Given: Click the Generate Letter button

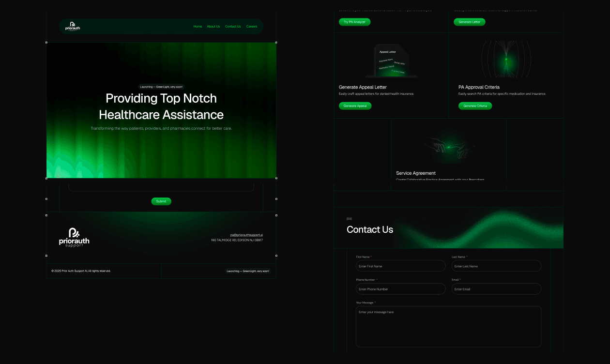Looking at the screenshot, I should pyautogui.click(x=470, y=22).
